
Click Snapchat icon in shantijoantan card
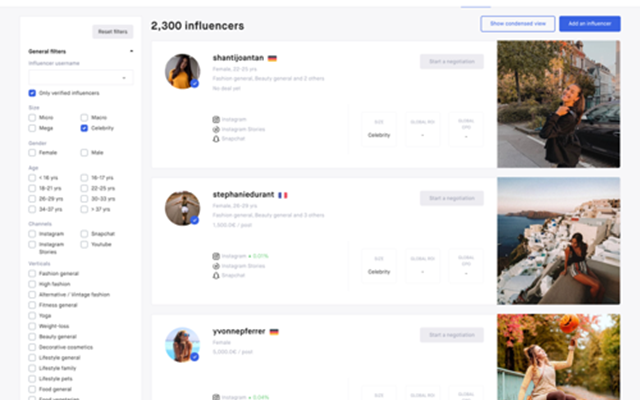[216, 139]
